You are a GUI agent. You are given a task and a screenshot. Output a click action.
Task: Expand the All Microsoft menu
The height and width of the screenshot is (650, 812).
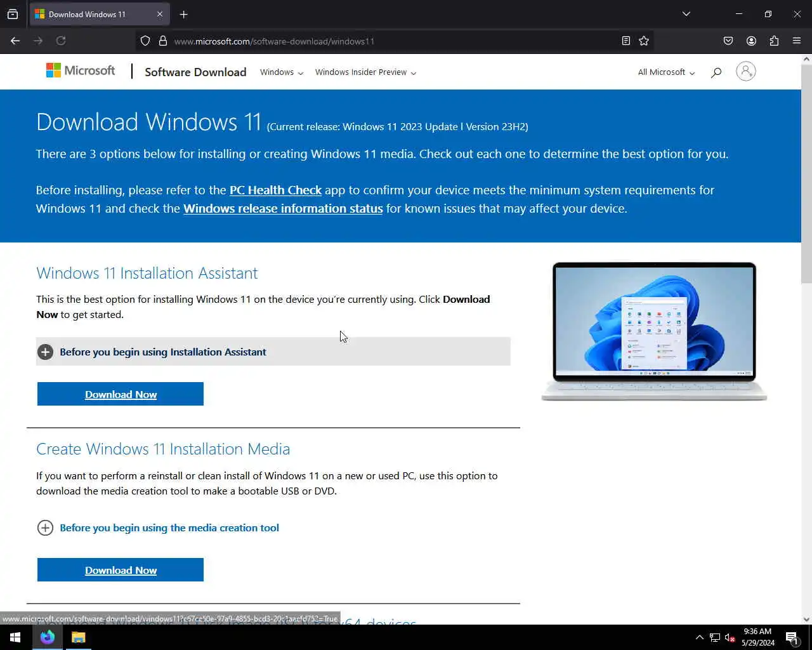[666, 72]
